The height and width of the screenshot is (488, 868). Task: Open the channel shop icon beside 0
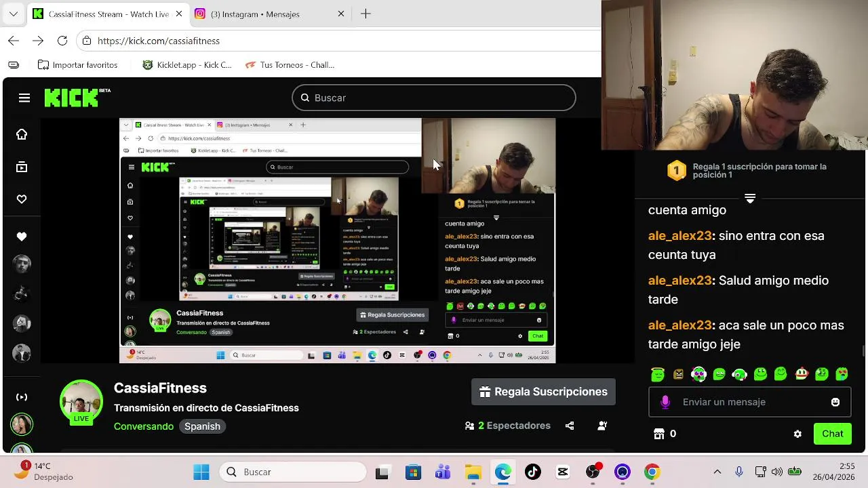tap(658, 434)
